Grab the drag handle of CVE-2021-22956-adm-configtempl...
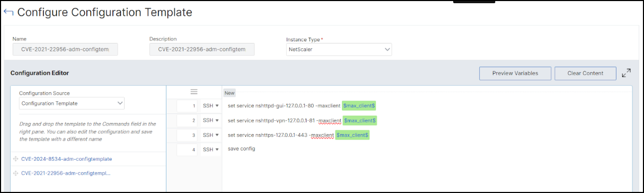 [15, 173]
